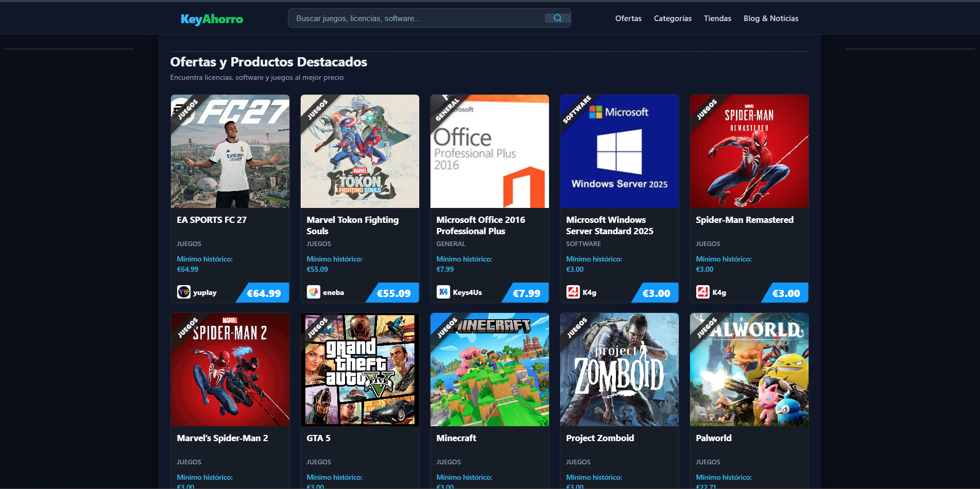Click €3.00 price on Spider-Man Remastered
Image resolution: width=980 pixels, height=489 pixels.
pos(785,293)
